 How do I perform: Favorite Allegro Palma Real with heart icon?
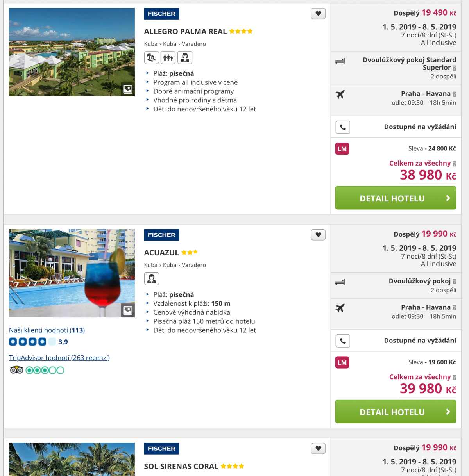(x=318, y=14)
